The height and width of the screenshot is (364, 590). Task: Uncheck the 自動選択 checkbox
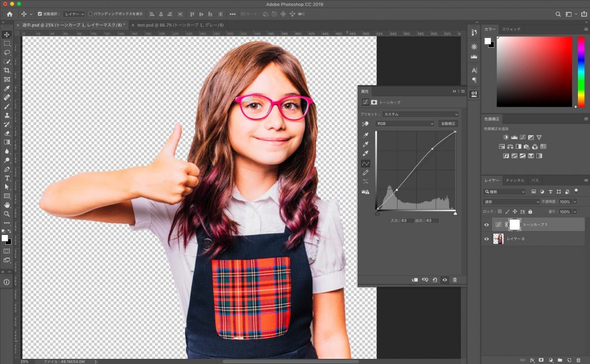click(x=40, y=14)
